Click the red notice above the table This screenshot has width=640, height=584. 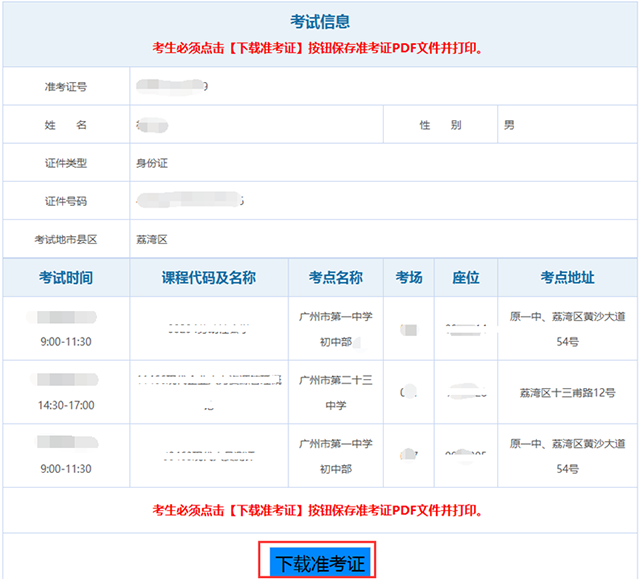point(318,48)
